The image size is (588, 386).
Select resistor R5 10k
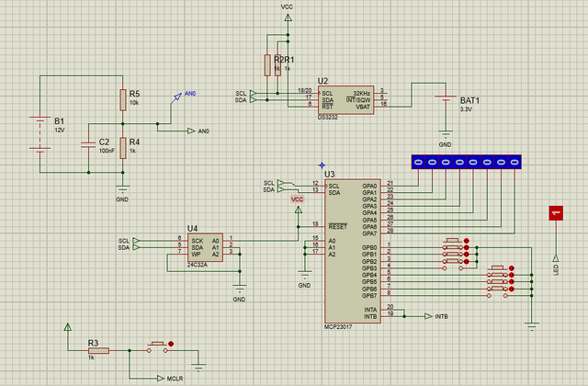[x=122, y=100]
